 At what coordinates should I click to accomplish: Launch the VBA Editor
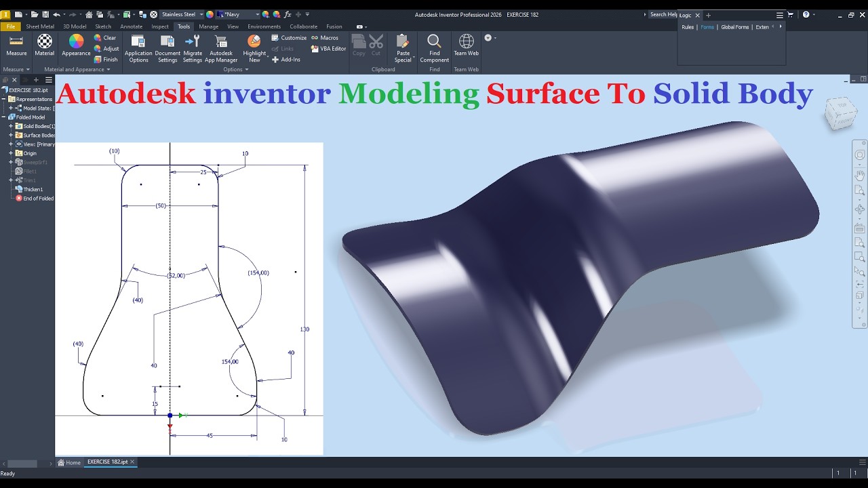click(329, 49)
